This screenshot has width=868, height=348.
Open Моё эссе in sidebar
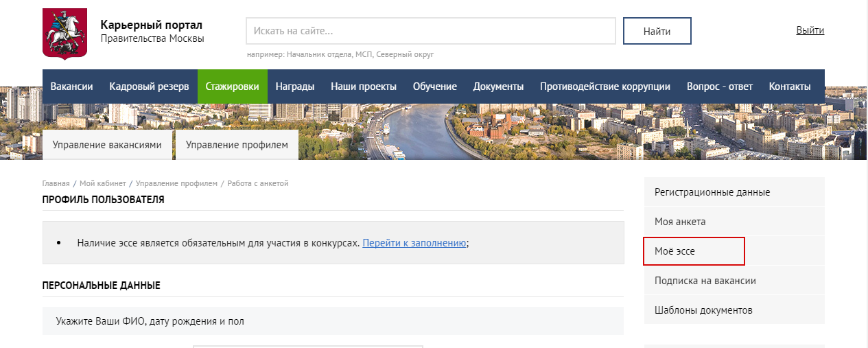694,251
